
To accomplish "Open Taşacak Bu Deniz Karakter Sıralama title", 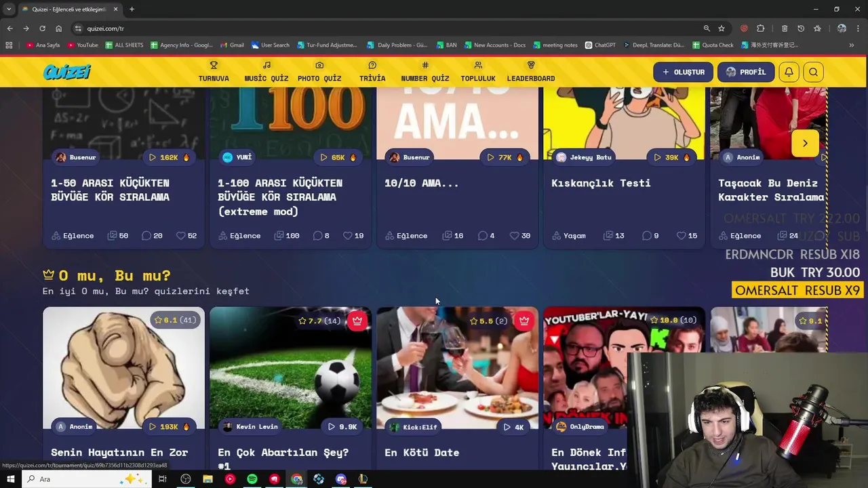I will (772, 190).
